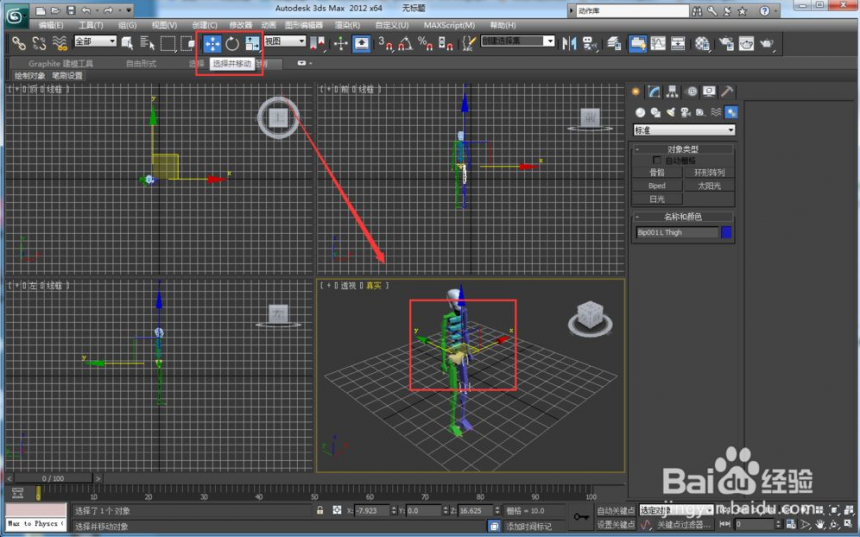Viewport: 860px width, 537px height.
Task: Switch to the Utilities hammer tab
Action: tap(727, 92)
